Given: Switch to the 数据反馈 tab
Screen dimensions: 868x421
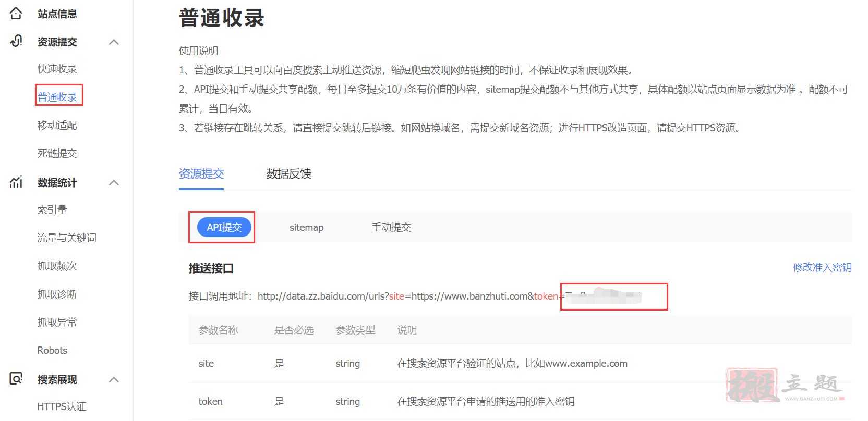Looking at the screenshot, I should click(288, 174).
